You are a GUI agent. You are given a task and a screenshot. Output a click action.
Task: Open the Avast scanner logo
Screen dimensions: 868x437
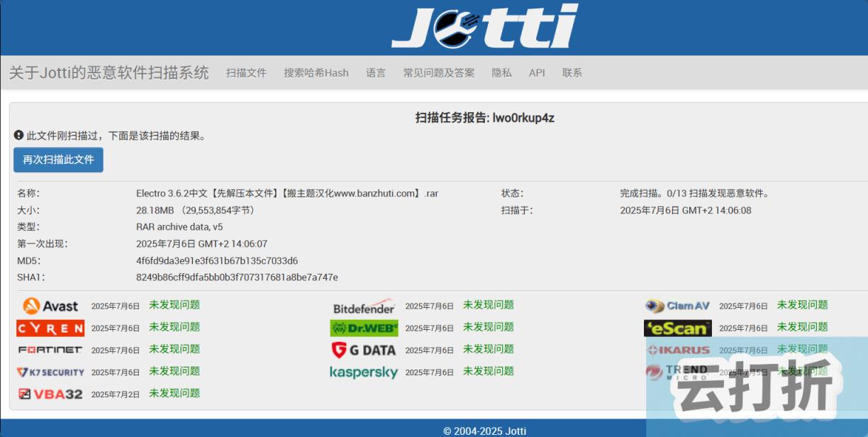(x=50, y=306)
